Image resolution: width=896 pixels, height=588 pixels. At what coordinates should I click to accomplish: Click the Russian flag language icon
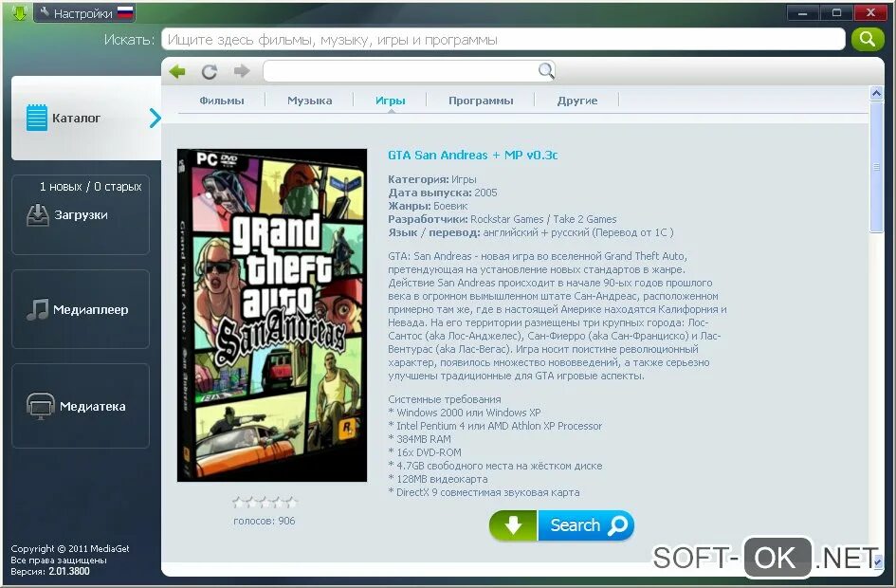pos(124,12)
